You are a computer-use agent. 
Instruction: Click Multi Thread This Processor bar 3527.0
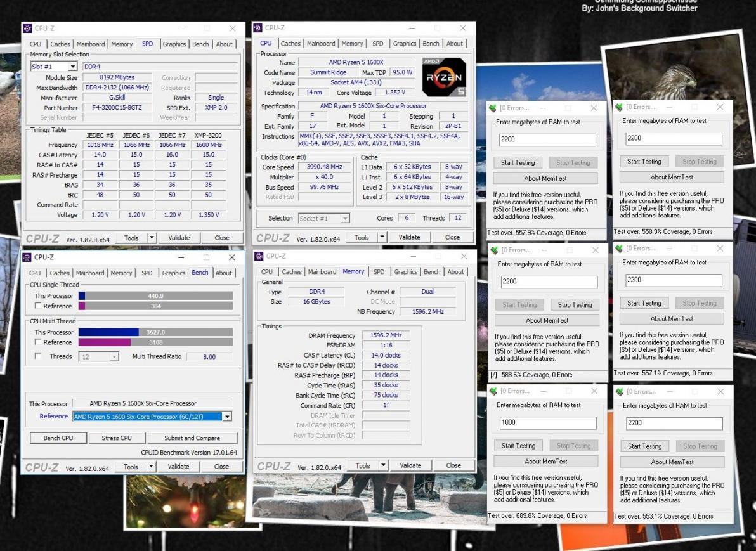click(156, 332)
